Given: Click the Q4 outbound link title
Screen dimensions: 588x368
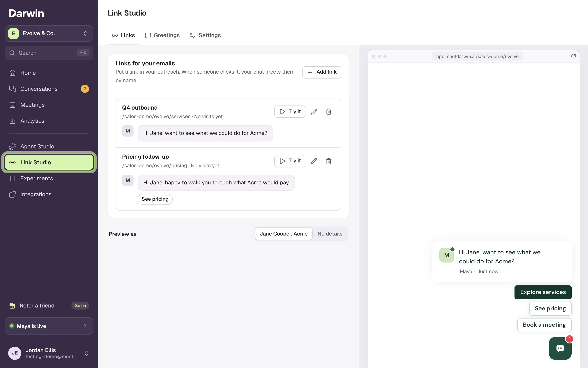Looking at the screenshot, I should pos(140,108).
